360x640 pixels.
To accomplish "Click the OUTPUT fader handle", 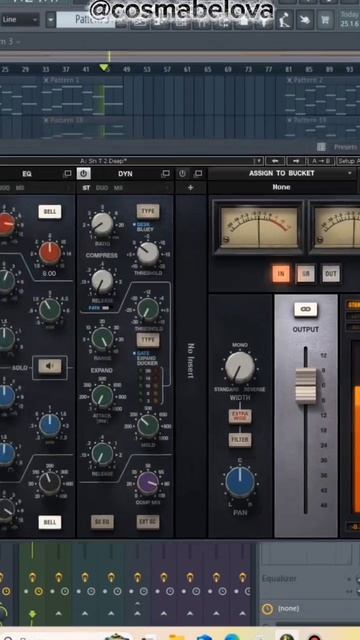I will tap(306, 386).
